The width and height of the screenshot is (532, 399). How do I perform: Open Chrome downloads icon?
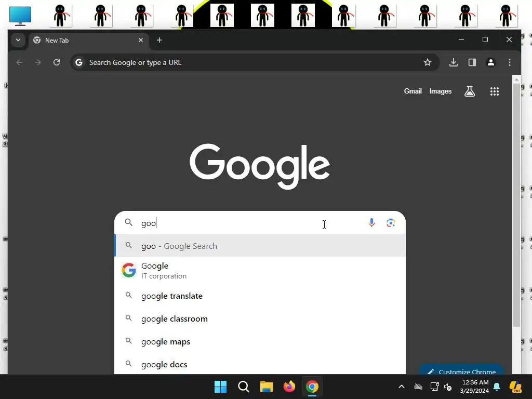pos(453,62)
